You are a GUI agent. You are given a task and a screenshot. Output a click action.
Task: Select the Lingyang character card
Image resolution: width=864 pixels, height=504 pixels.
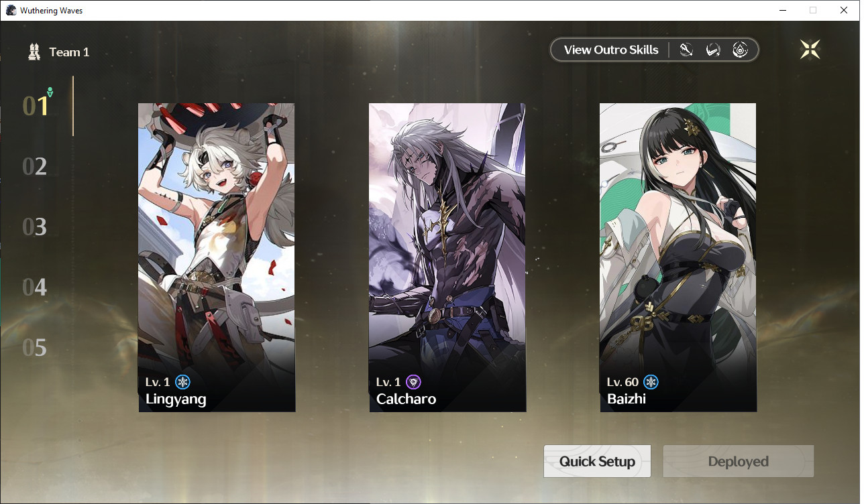(217, 257)
